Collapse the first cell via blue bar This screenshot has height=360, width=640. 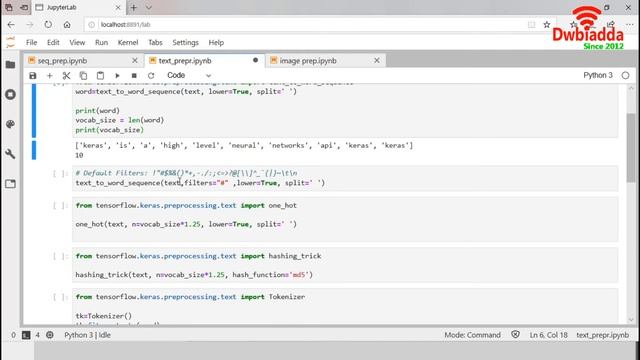(34, 110)
